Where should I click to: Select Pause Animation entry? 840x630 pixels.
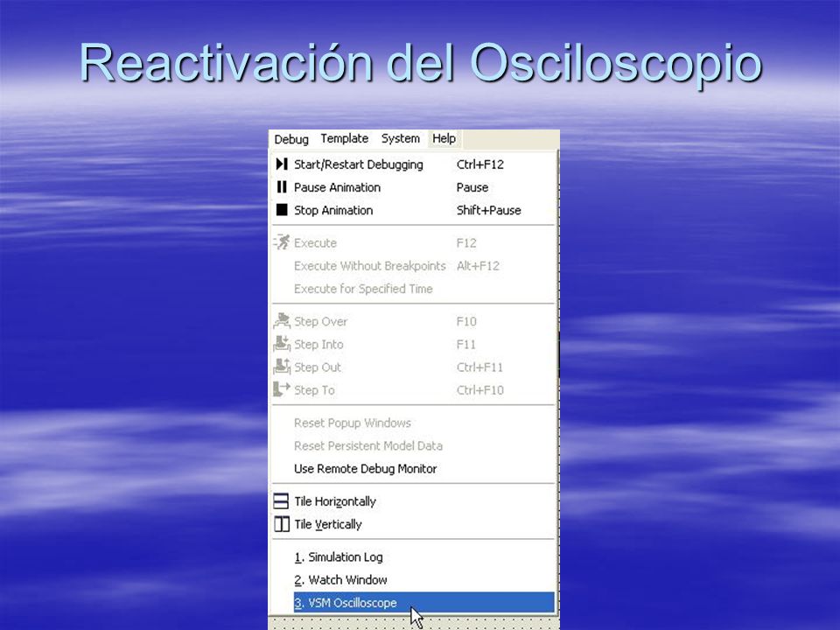[x=414, y=187]
